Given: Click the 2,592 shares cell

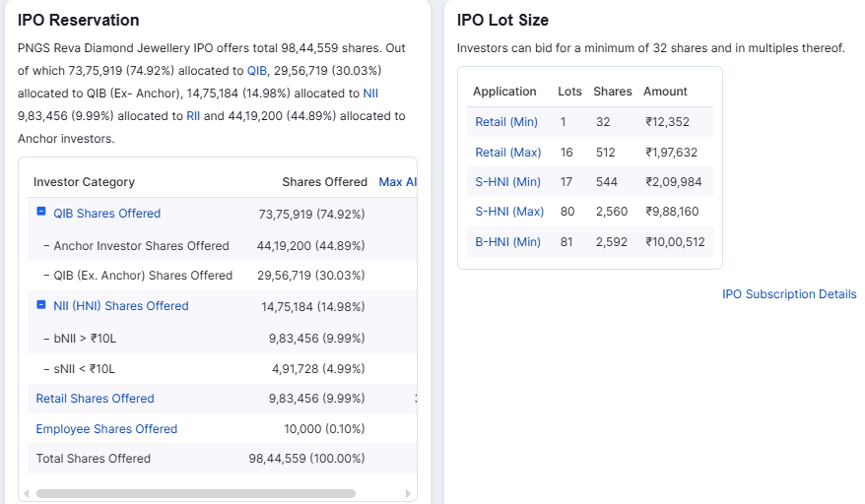Looking at the screenshot, I should 612,242.
